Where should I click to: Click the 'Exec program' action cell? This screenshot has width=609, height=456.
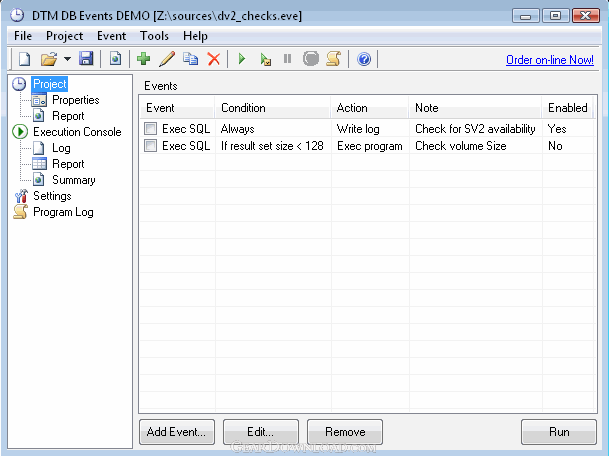point(369,146)
